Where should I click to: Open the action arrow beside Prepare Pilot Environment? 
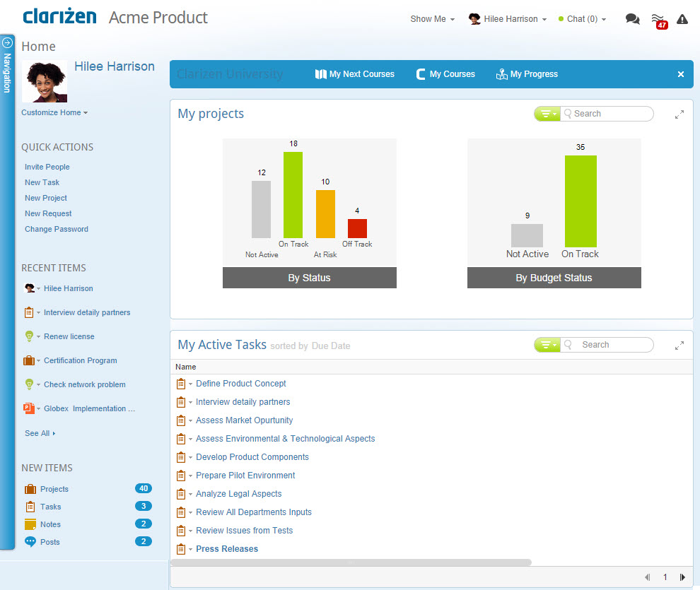[x=191, y=476]
